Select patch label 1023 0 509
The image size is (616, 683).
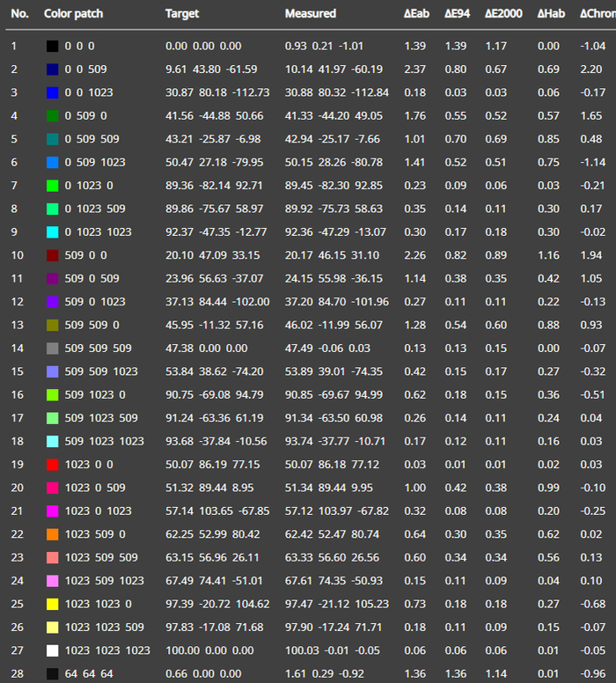click(x=95, y=488)
